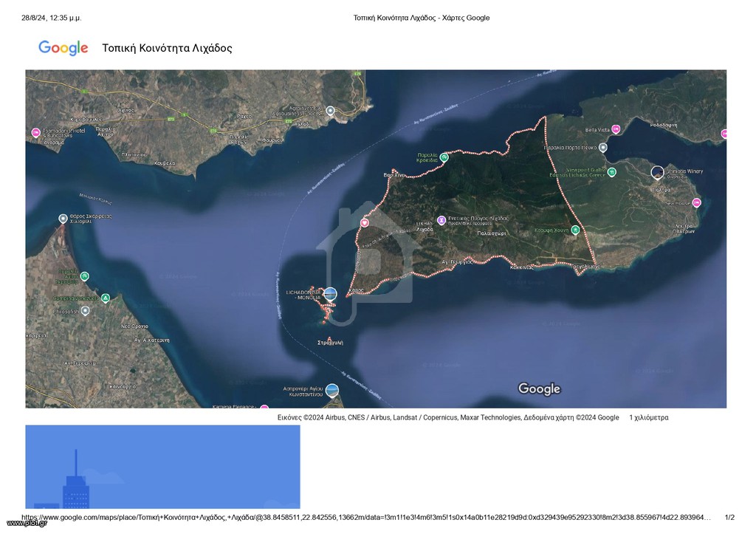Click the Τοπική Κοινότητα Λιχάδος heading
The height and width of the screenshot is (534, 756).
click(168, 48)
